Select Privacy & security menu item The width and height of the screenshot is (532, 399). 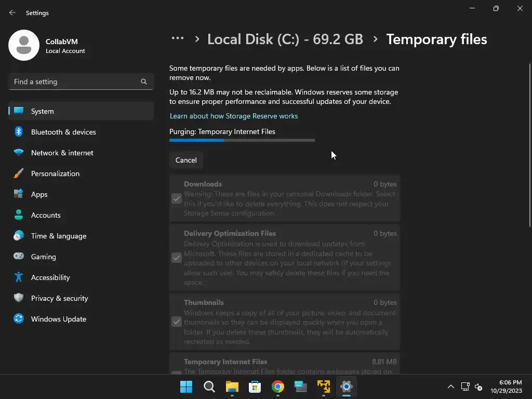[x=60, y=298]
